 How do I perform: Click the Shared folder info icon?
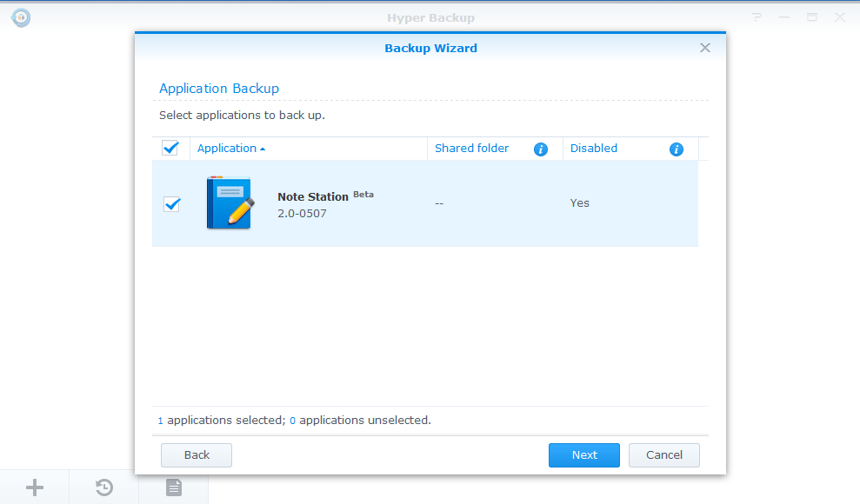[541, 149]
